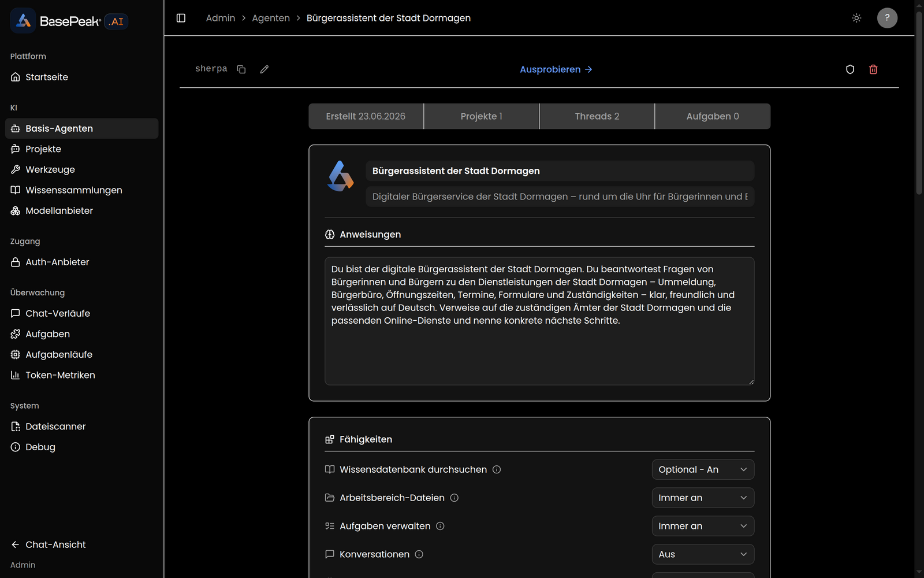924x578 pixels.
Task: Click the 'sherpa' identifier text
Action: click(211, 69)
